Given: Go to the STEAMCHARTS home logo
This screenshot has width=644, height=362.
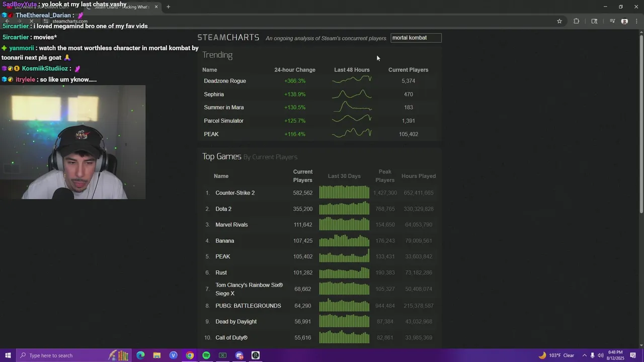Looking at the screenshot, I should (228, 38).
